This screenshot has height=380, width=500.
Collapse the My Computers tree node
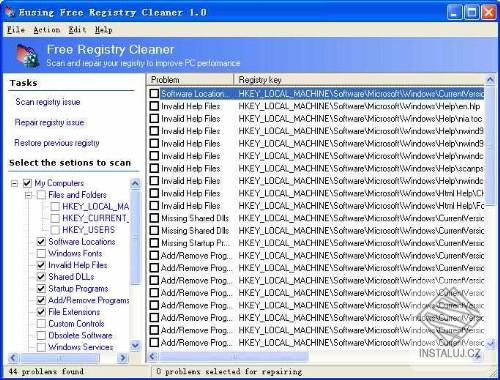click(x=14, y=183)
